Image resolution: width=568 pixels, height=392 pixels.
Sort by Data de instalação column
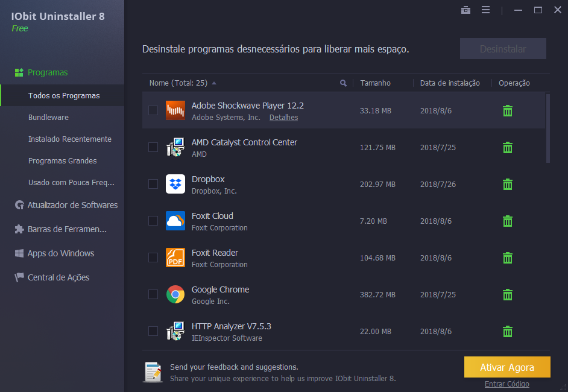[450, 83]
